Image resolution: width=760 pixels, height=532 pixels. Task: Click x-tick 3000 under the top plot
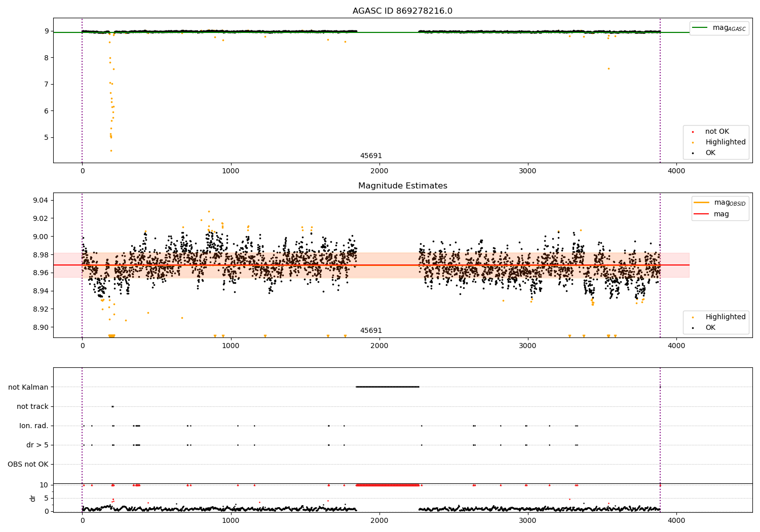tap(528, 171)
